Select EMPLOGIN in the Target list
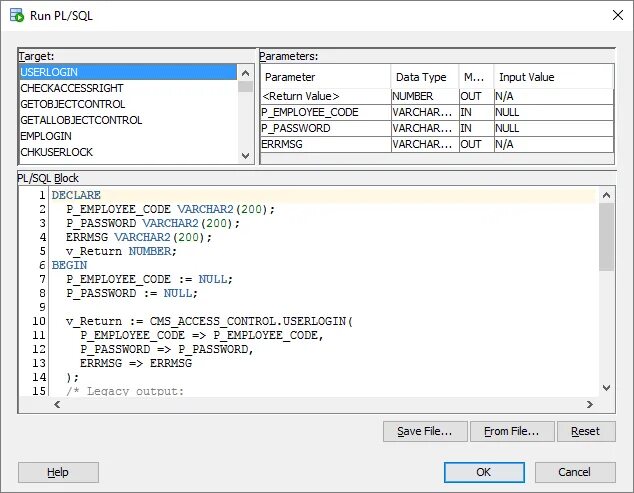Viewport: 634px width, 493px height. [128, 136]
